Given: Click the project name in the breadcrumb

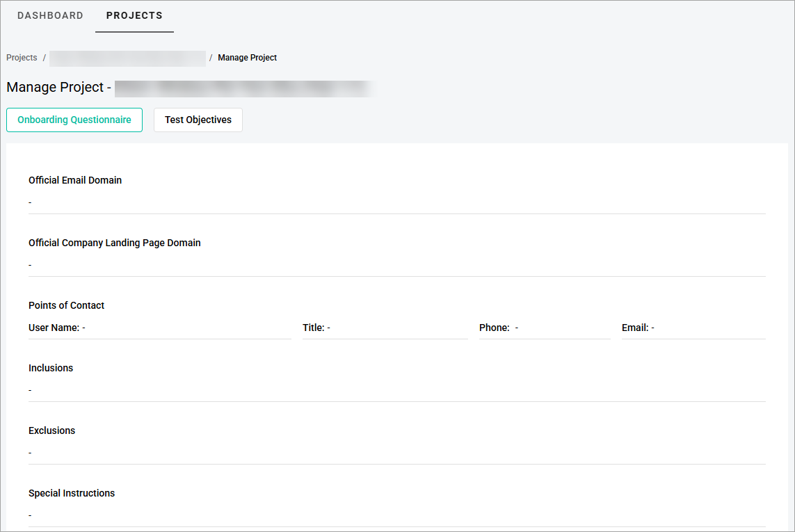Looking at the screenshot, I should pyautogui.click(x=127, y=58).
